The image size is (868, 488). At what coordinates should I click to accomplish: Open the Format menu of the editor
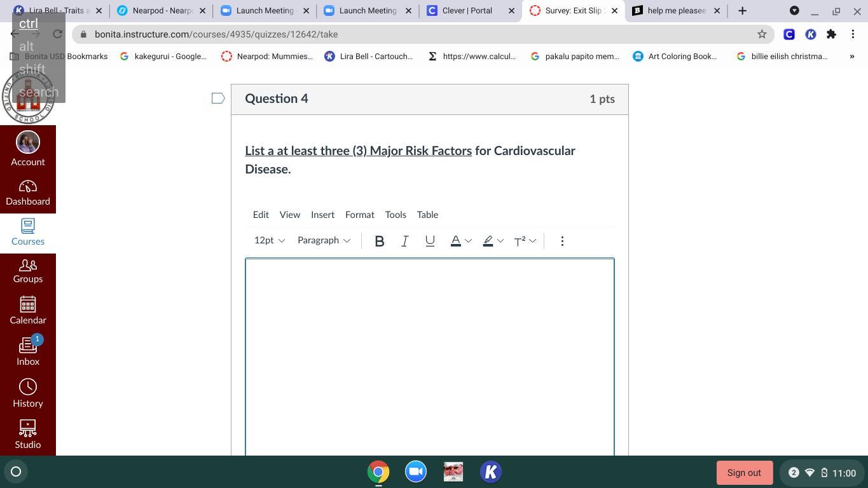tap(359, 215)
